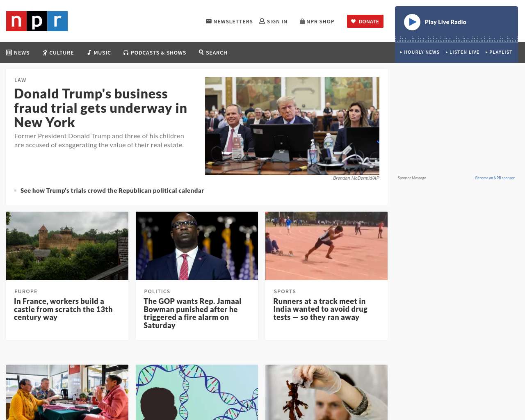Click the NPR Shop bag icon
This screenshot has width=525, height=420.
pos(302,21)
